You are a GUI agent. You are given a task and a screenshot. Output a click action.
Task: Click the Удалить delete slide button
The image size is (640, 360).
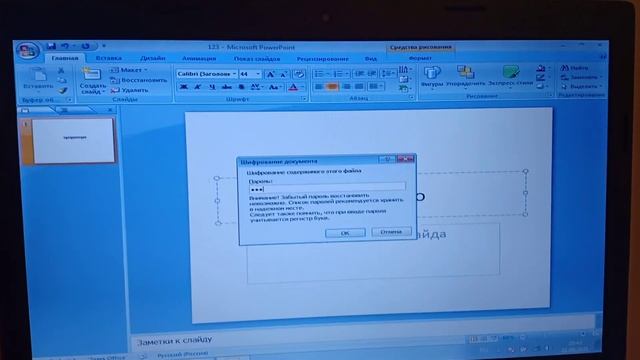(130, 90)
